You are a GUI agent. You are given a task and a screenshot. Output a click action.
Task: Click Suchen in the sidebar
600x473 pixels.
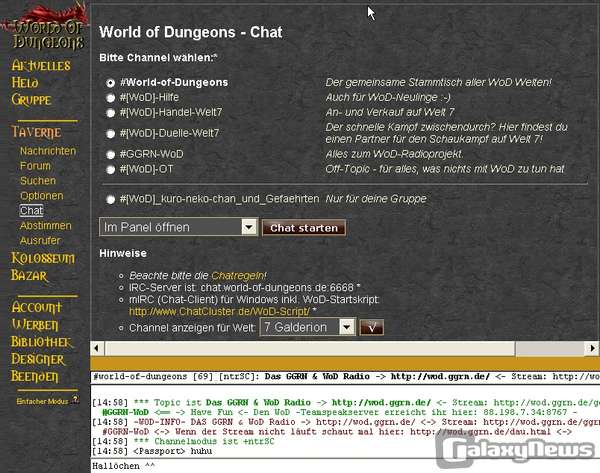(38, 181)
